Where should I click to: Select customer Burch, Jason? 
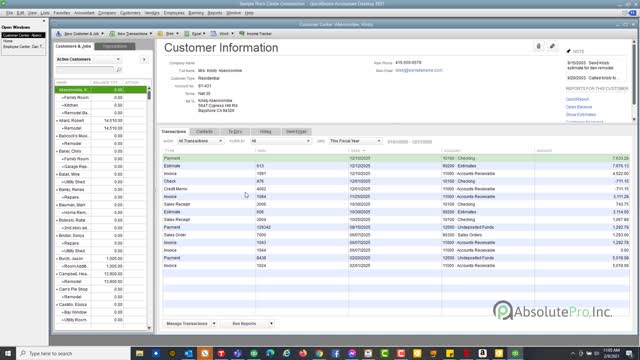(100, 258)
